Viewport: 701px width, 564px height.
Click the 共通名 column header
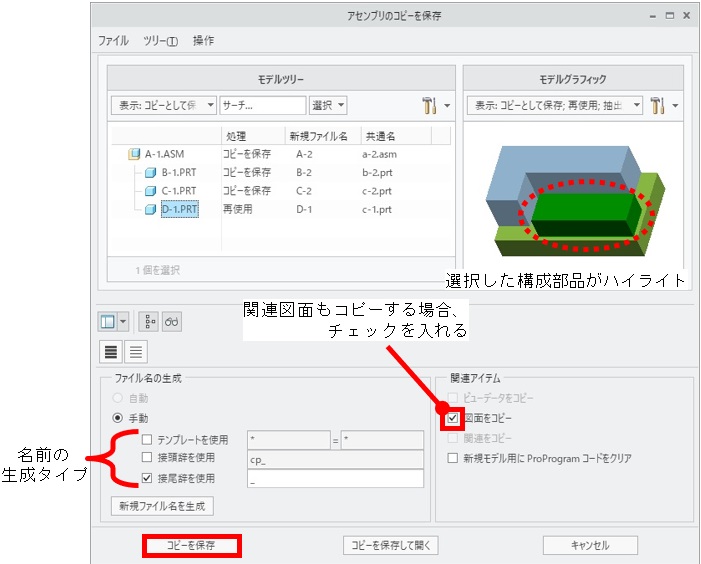coord(396,136)
